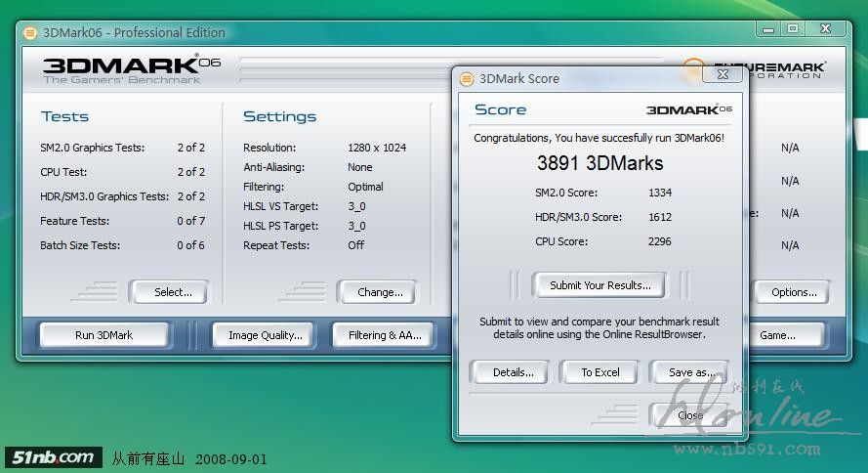Viewport: 868px width, 473px height.
Task: Open Filtering & AA settings
Action: pyautogui.click(x=385, y=335)
